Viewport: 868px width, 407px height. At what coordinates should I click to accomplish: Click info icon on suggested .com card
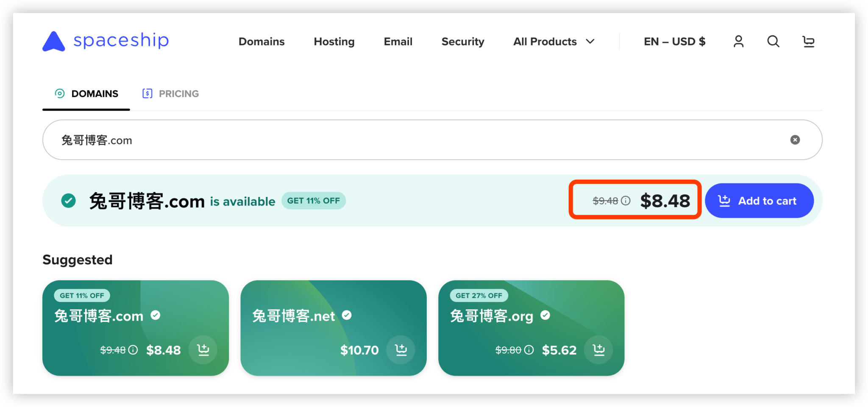tap(133, 350)
